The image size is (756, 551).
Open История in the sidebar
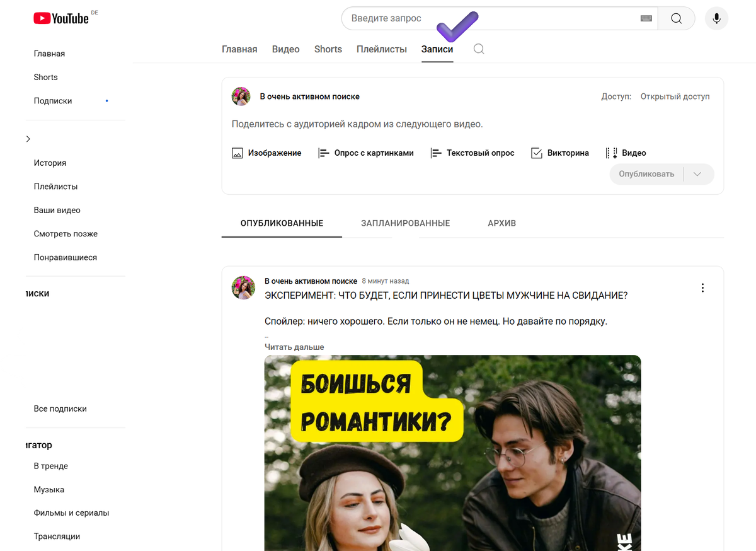50,163
